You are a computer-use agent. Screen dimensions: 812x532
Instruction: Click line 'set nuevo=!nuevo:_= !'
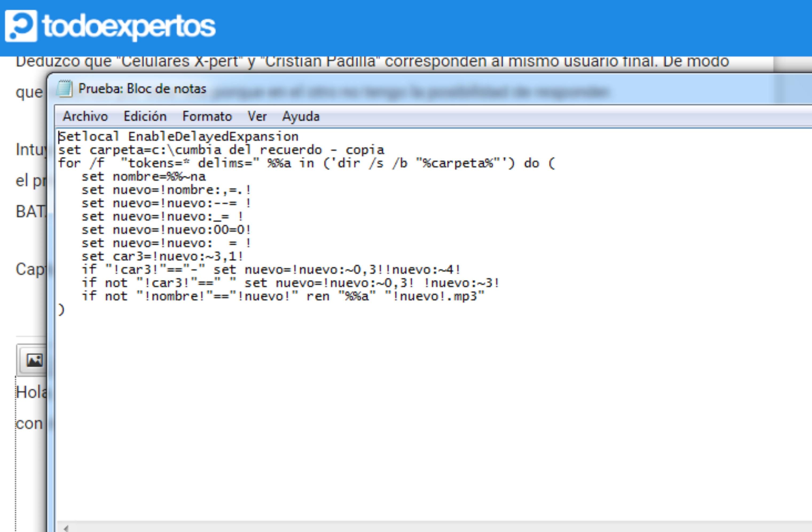[x=162, y=216]
